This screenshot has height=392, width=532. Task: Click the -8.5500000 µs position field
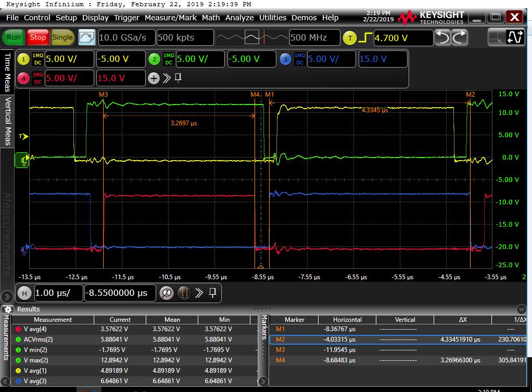click(120, 293)
